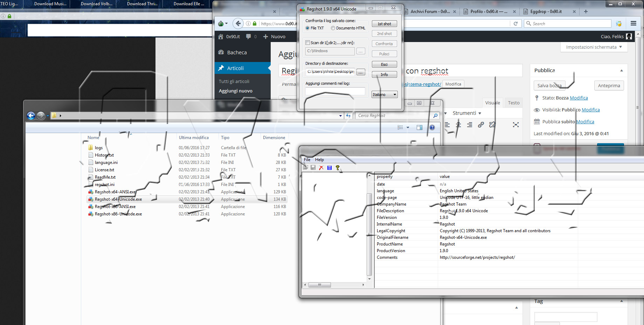Click the Explorer back arrow button
Screen dimensions: 644x325
pyautogui.click(x=31, y=116)
